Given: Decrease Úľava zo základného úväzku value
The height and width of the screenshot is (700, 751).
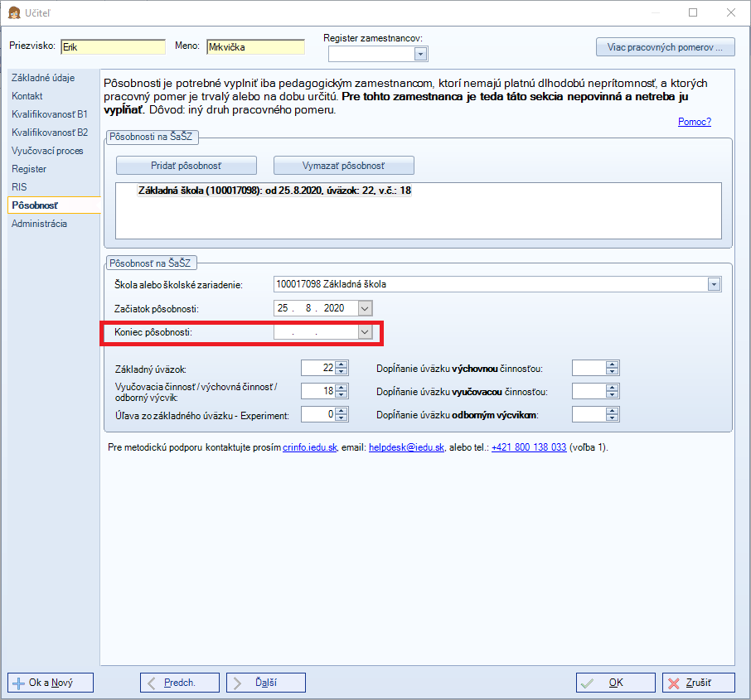Looking at the screenshot, I should coord(342,418).
